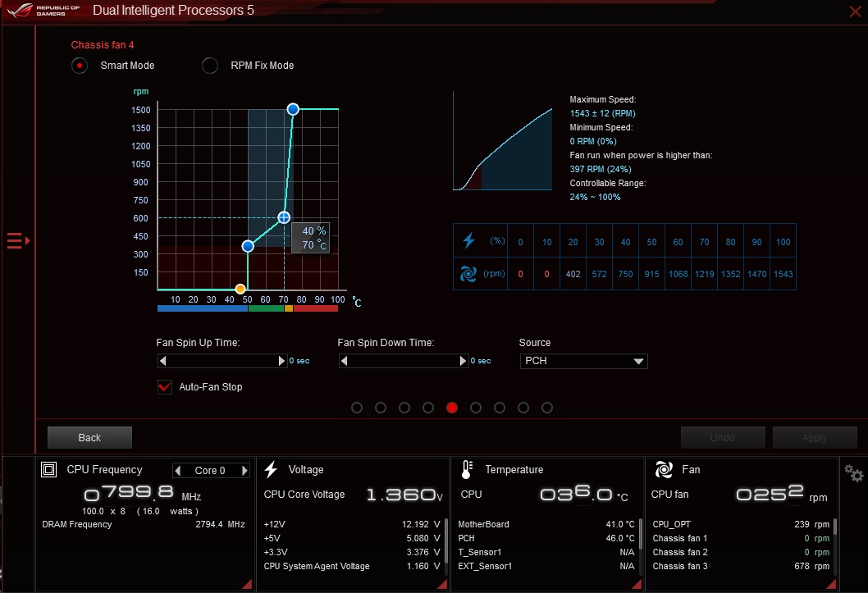
Task: Click the top blue curve point at 1500 rpm
Action: tap(293, 109)
